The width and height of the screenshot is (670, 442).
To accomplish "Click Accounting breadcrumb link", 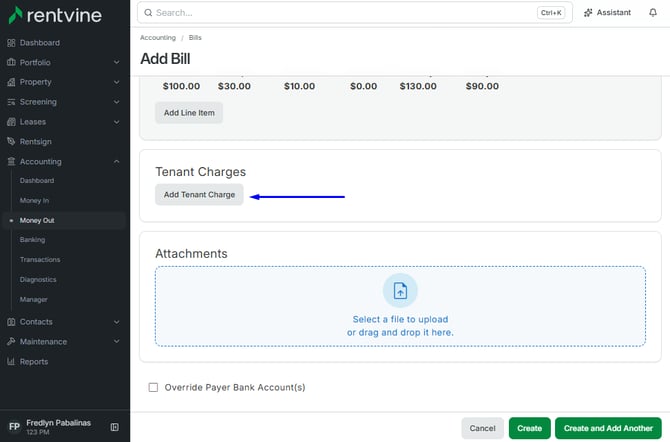I will (x=158, y=38).
